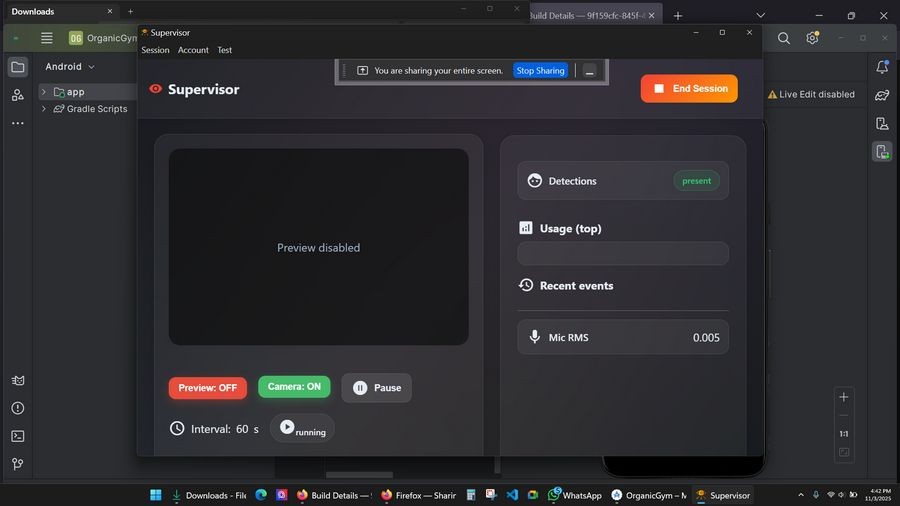The height and width of the screenshot is (506, 900).
Task: Click the End Session button
Action: coord(689,88)
